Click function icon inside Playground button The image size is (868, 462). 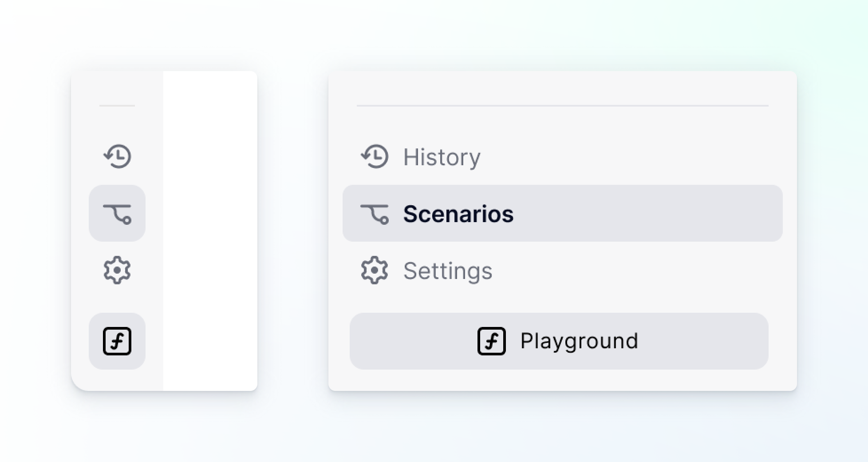coord(492,341)
